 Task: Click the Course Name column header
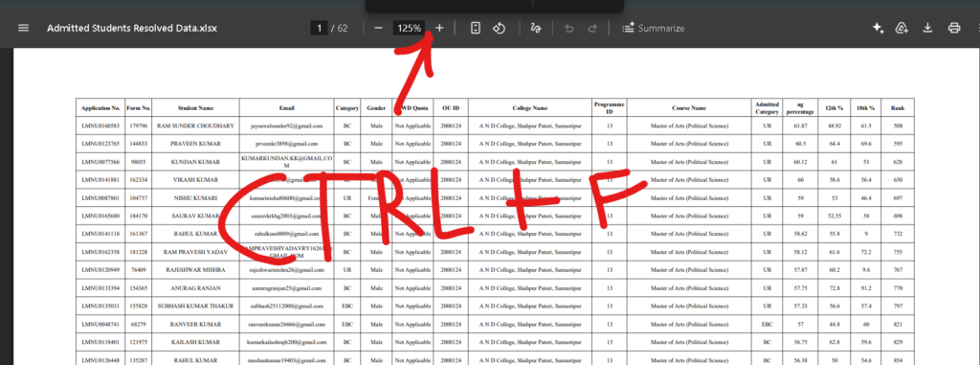pyautogui.click(x=689, y=107)
